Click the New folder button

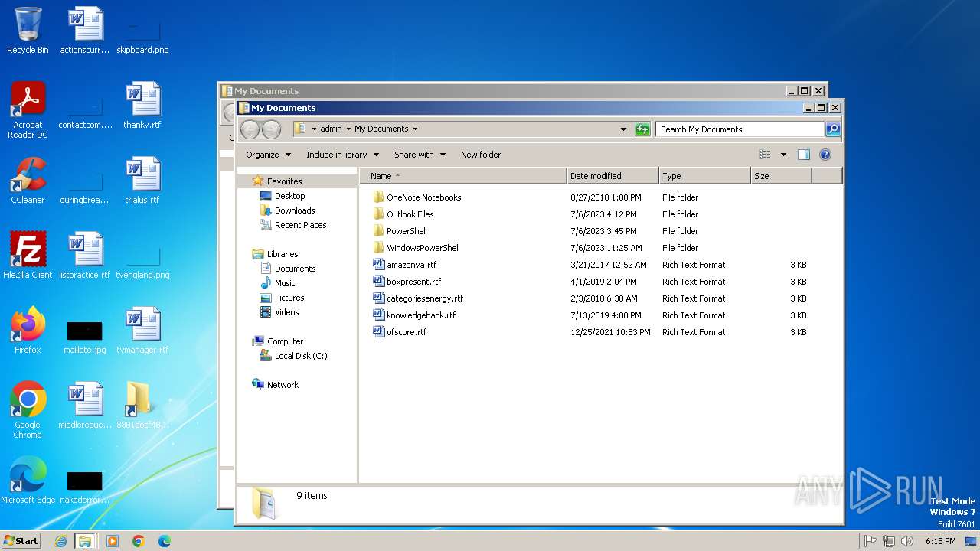[481, 155]
